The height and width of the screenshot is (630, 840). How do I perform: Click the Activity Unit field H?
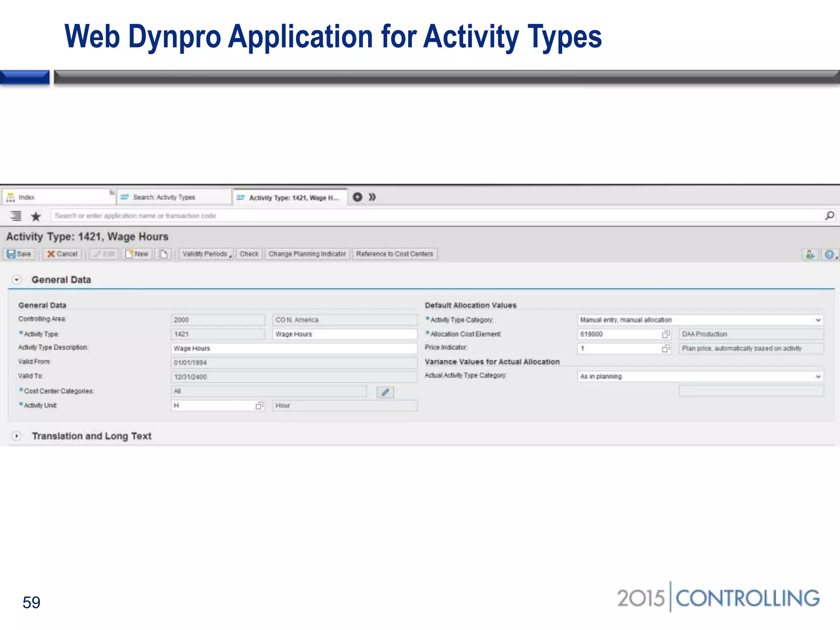[213, 406]
